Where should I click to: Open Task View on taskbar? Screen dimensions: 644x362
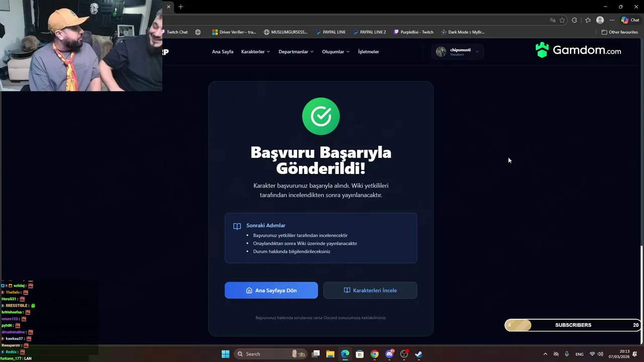[x=316, y=354]
